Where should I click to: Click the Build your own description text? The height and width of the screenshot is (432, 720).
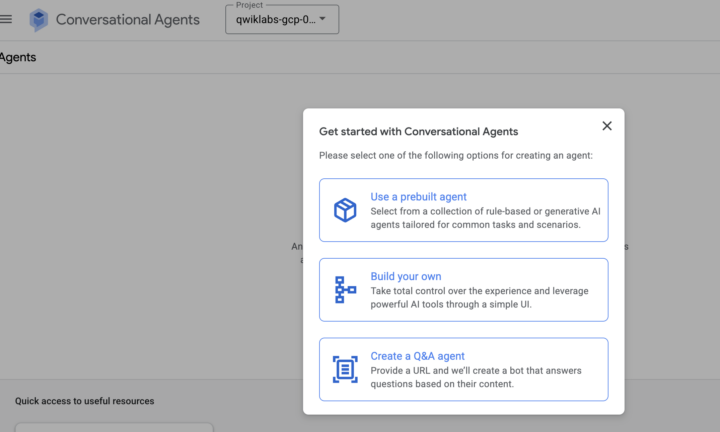[479, 297]
